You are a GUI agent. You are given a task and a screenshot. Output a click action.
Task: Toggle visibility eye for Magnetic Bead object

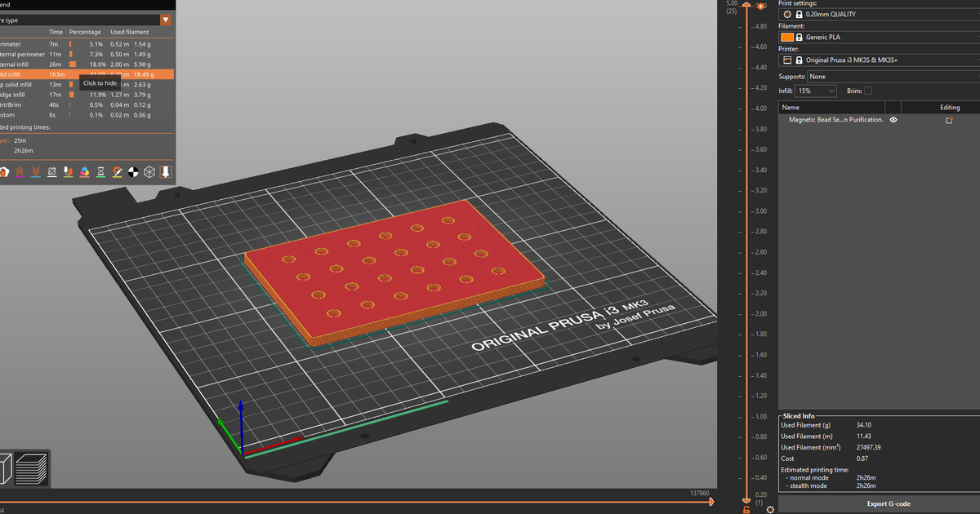point(893,120)
